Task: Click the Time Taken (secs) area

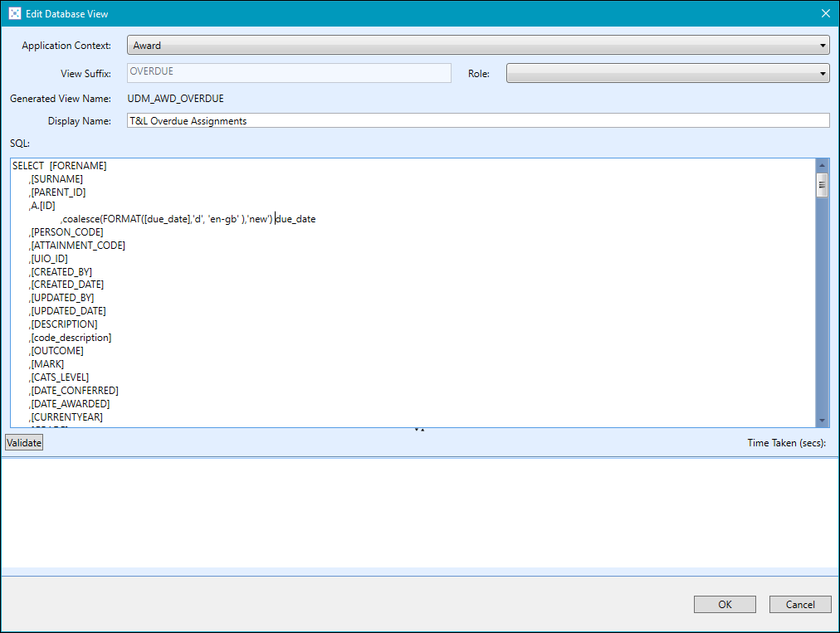Action: coord(786,442)
